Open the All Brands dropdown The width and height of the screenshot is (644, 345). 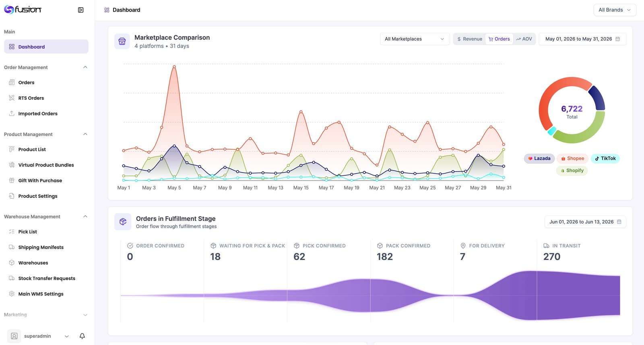coord(615,10)
